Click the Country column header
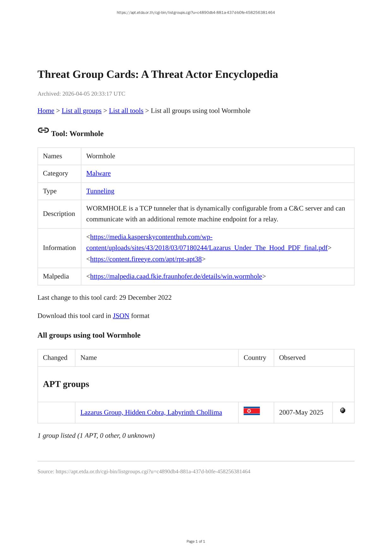 (255, 357)
